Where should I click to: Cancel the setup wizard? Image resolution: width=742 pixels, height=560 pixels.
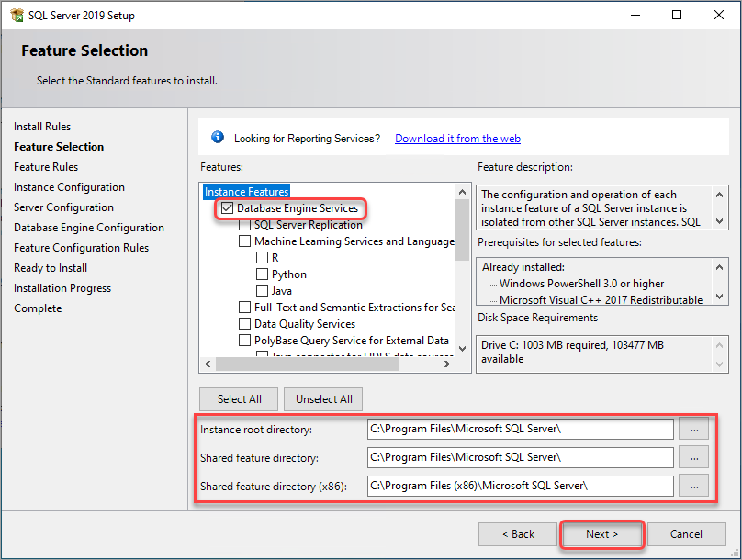click(x=686, y=534)
